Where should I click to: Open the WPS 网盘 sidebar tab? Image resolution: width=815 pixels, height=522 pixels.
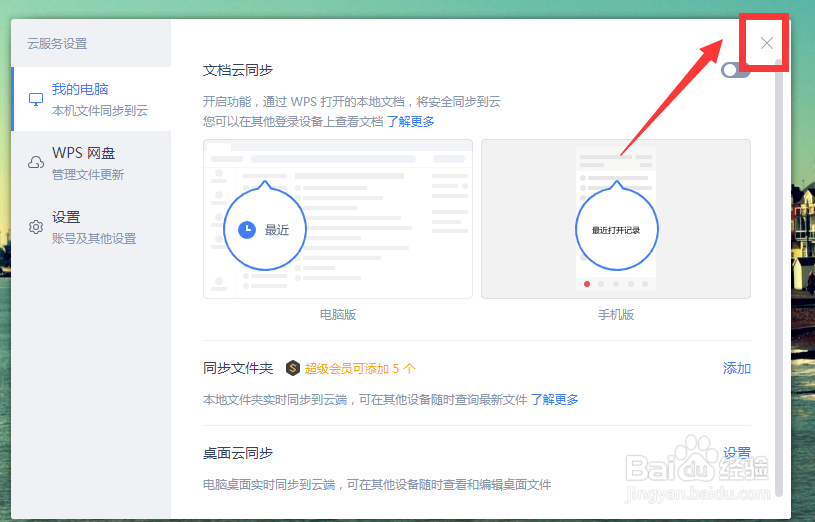[x=91, y=163]
